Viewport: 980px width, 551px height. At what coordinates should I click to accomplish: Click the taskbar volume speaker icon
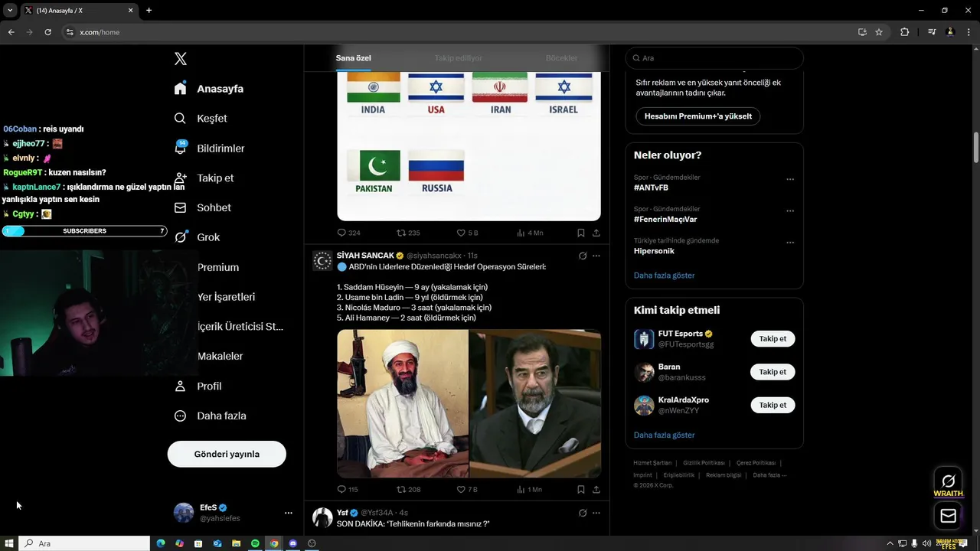(926, 543)
